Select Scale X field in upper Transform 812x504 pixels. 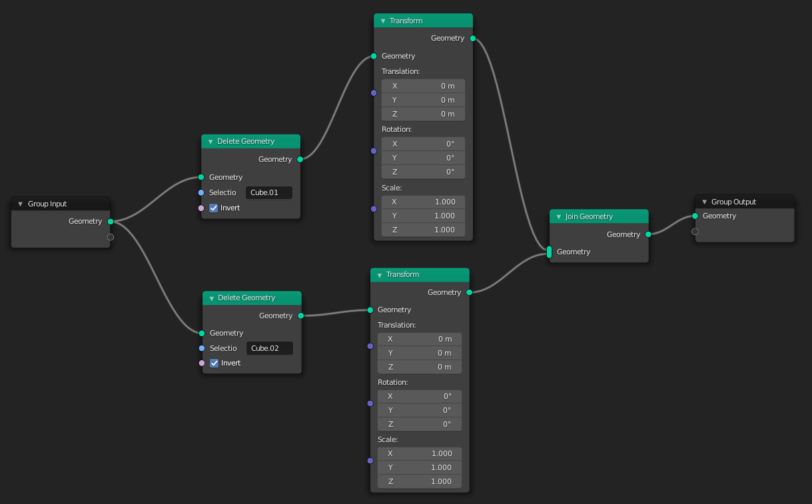(423, 202)
